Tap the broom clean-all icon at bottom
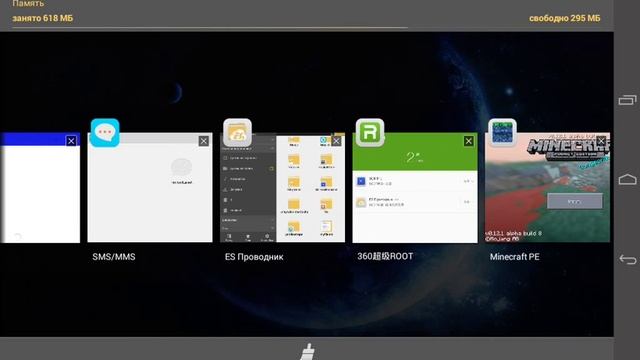 tap(307, 351)
